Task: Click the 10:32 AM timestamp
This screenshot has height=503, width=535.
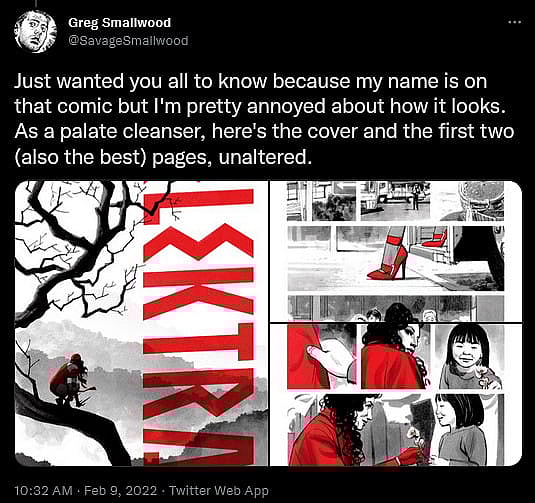Action: [x=43, y=491]
